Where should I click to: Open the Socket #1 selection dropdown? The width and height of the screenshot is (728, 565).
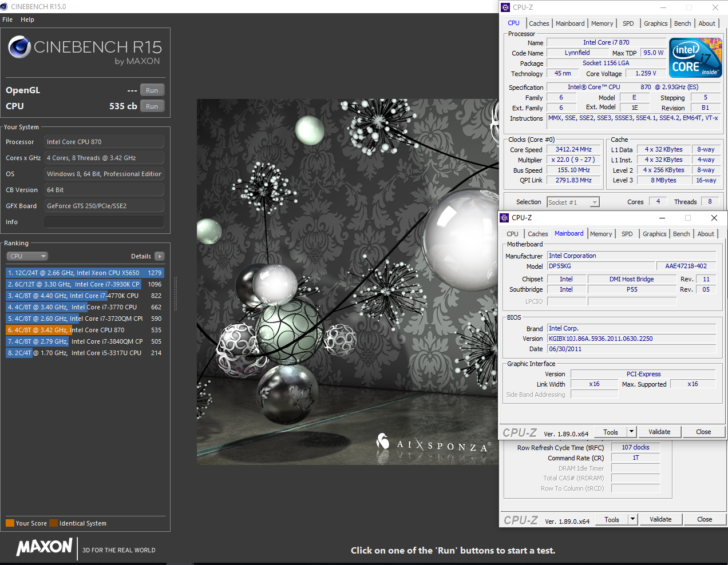(573, 202)
